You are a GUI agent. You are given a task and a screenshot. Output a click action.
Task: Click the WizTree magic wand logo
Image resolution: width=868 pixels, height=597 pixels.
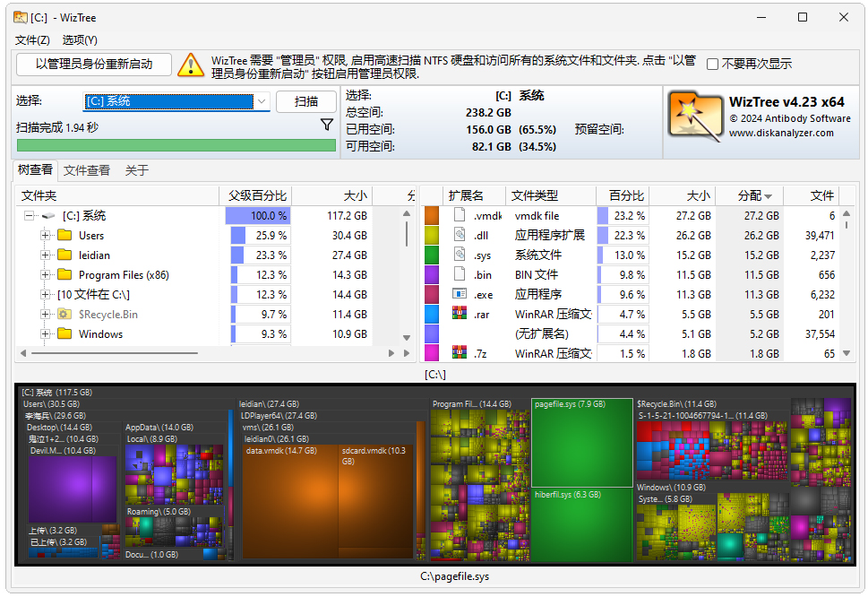point(694,114)
